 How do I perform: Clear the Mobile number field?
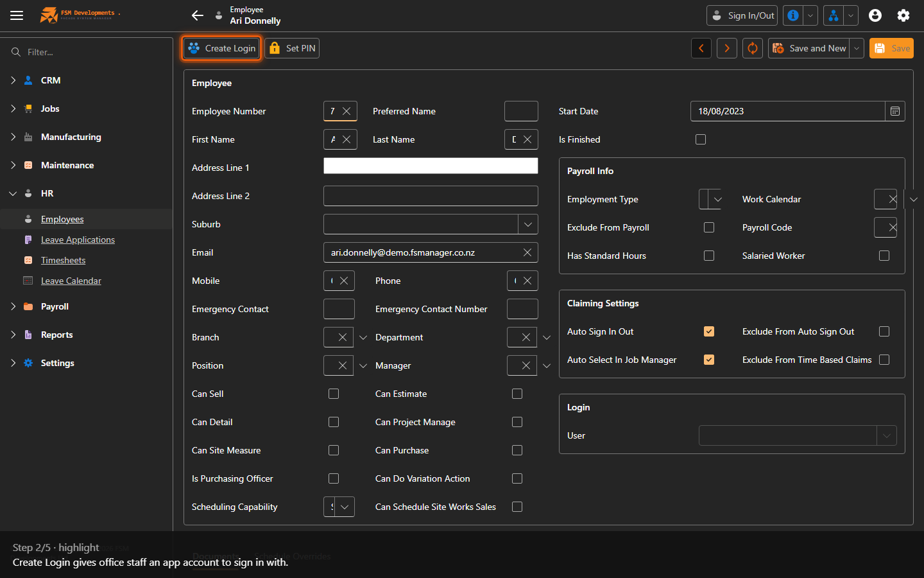tap(344, 281)
